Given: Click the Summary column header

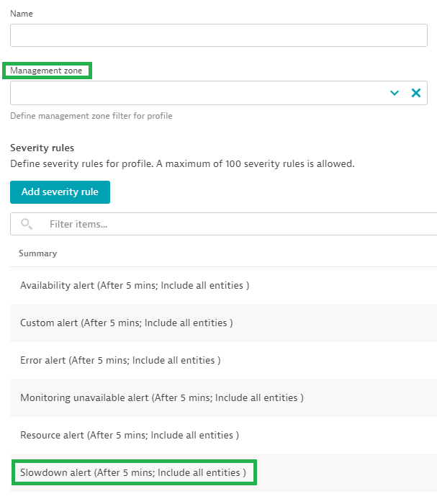Looking at the screenshot, I should click(x=37, y=253).
